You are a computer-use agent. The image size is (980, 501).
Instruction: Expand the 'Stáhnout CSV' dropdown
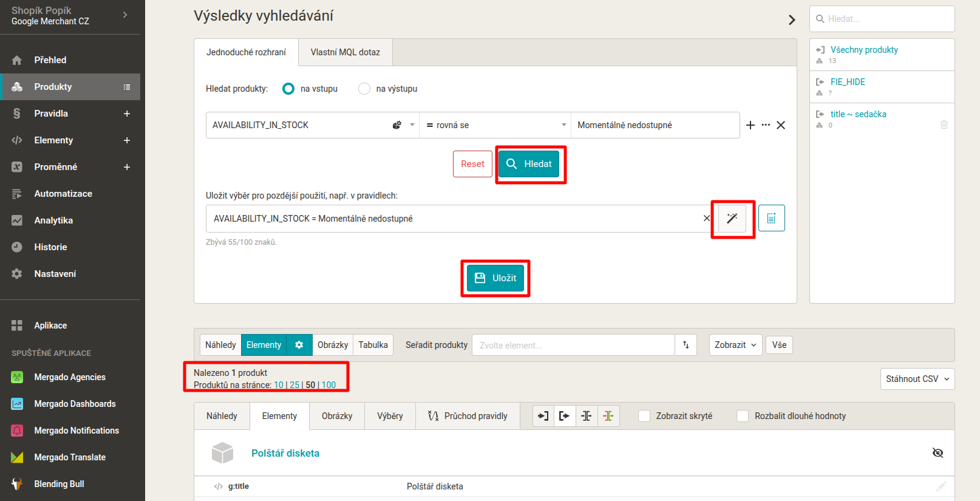[917, 379]
